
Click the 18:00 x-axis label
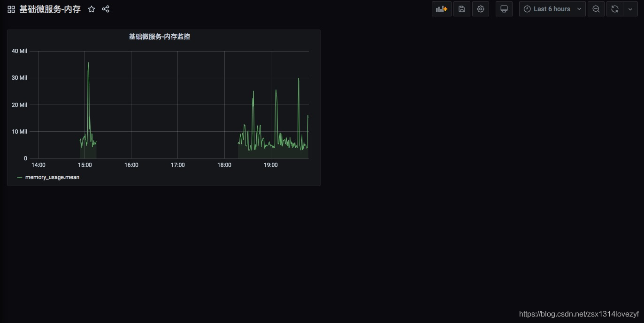224,165
